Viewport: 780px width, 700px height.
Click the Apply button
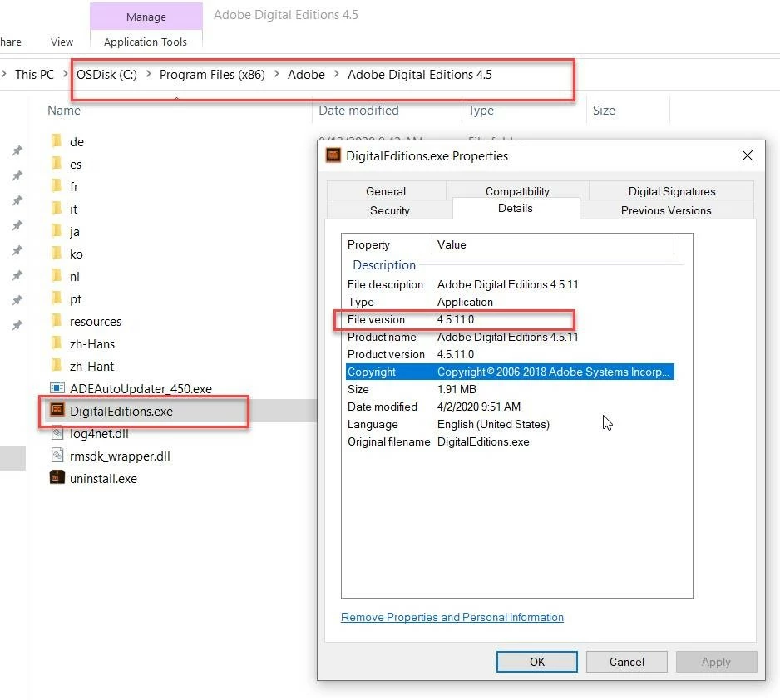pyautogui.click(x=716, y=662)
